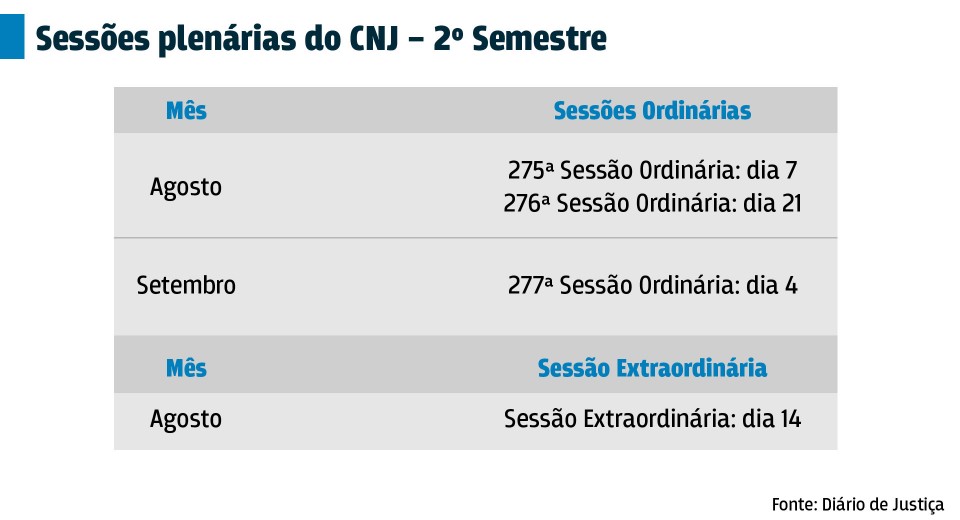Select the Agosto cell in extraordinary row

point(186,419)
